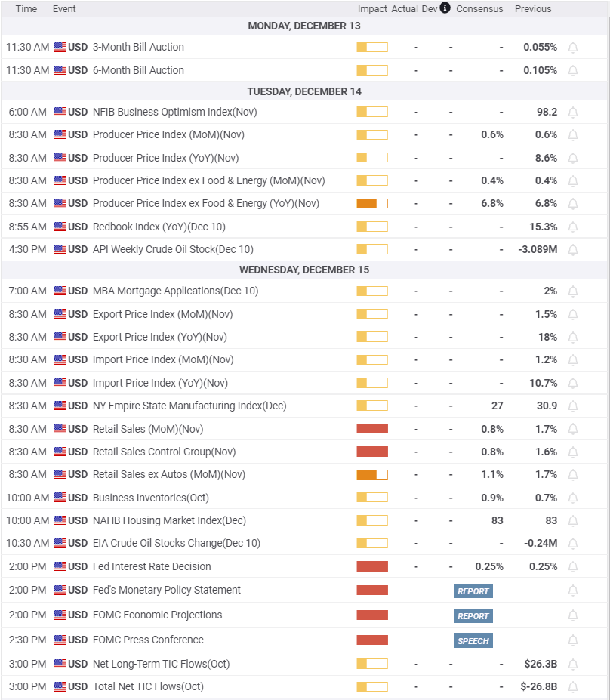
Task: Click the Dev info icon in header
Action: pyautogui.click(x=445, y=8)
